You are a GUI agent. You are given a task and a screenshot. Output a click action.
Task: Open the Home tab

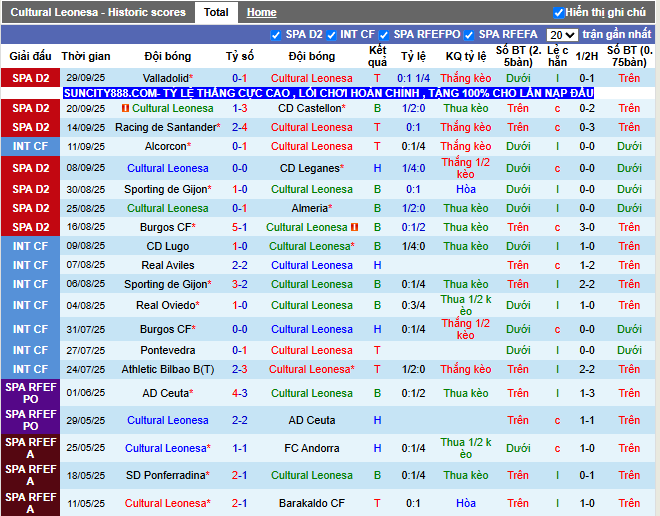[x=261, y=12]
